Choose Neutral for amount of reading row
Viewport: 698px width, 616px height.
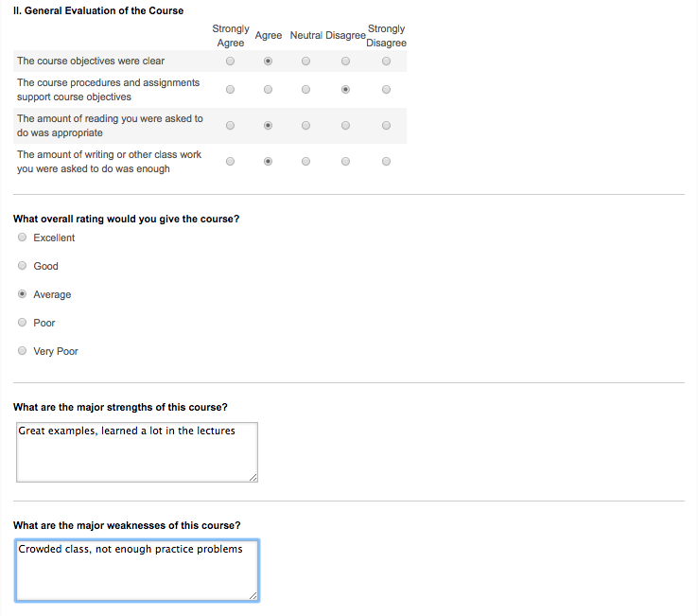[x=305, y=126]
